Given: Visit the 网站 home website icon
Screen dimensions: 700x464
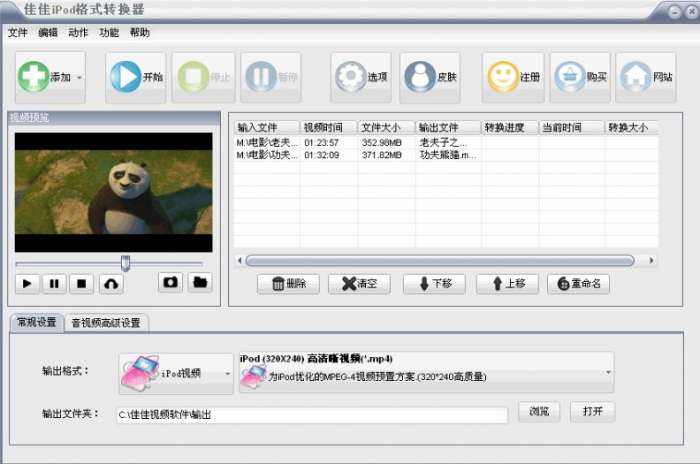Looking at the screenshot, I should click(636, 77).
